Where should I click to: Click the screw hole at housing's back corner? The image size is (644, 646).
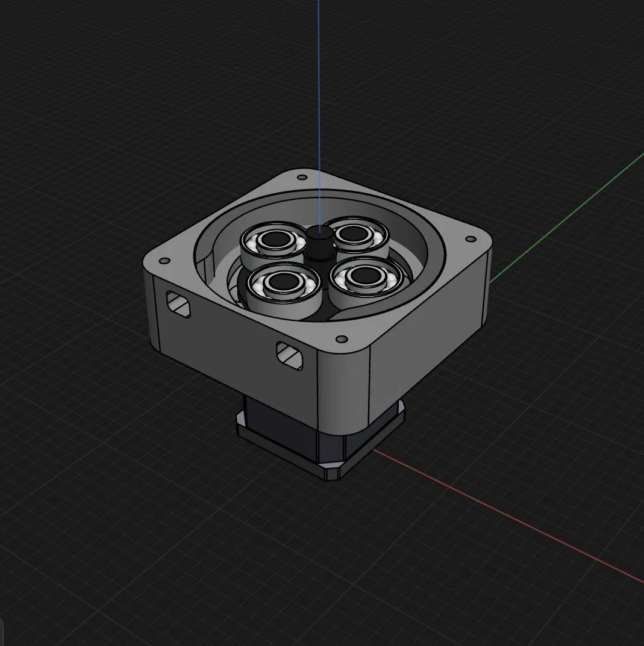(x=302, y=178)
